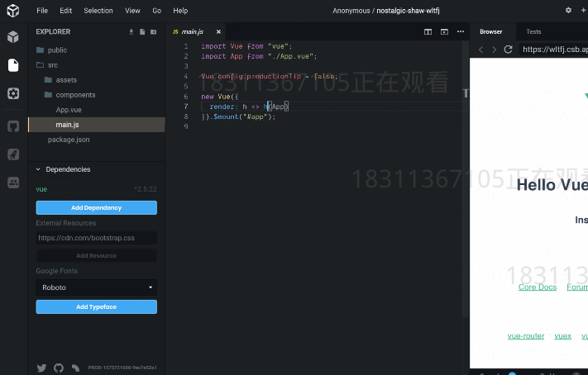Open package.json in the explorer

pos(97,140)
